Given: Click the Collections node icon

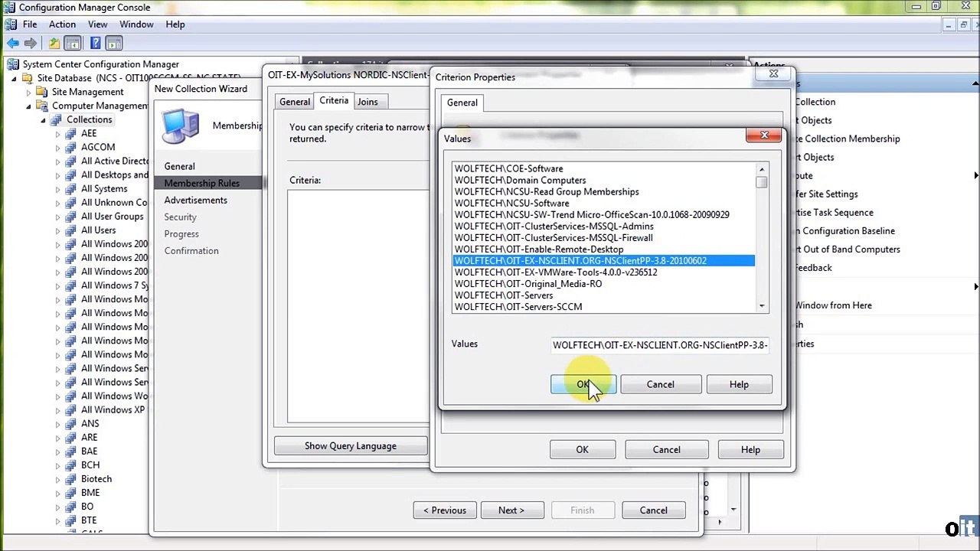Looking at the screenshot, I should tap(57, 119).
